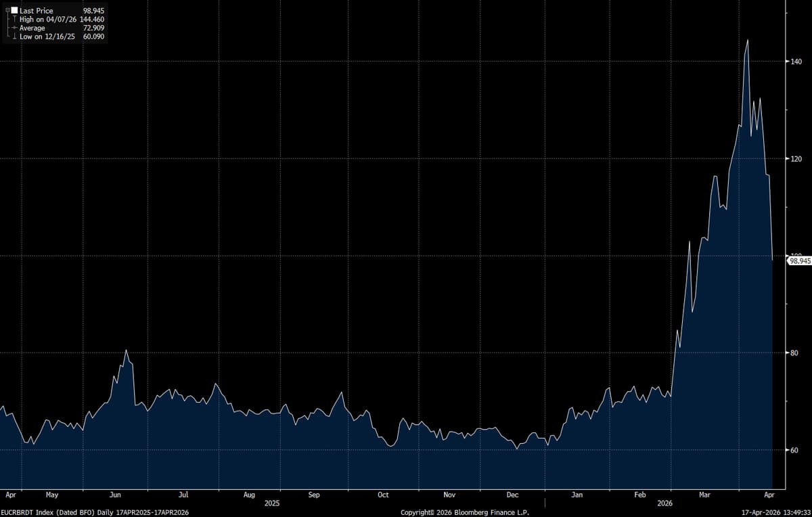812x517 pixels.
Task: Click the June spike on the price curve
Action: [127, 350]
